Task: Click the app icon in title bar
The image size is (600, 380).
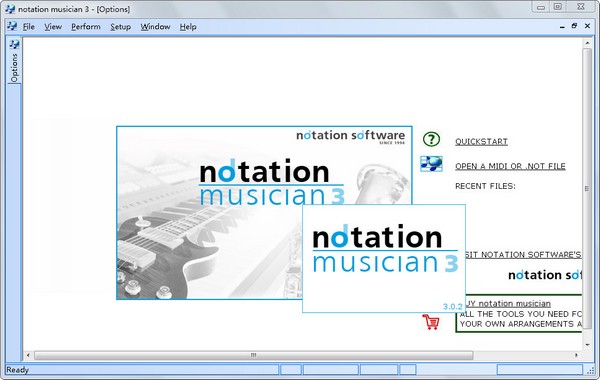Action: 10,9
